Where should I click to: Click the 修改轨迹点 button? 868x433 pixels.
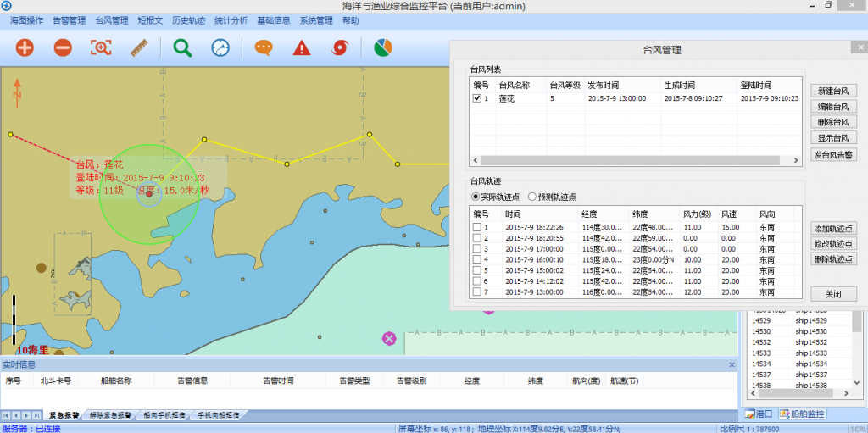pos(834,244)
